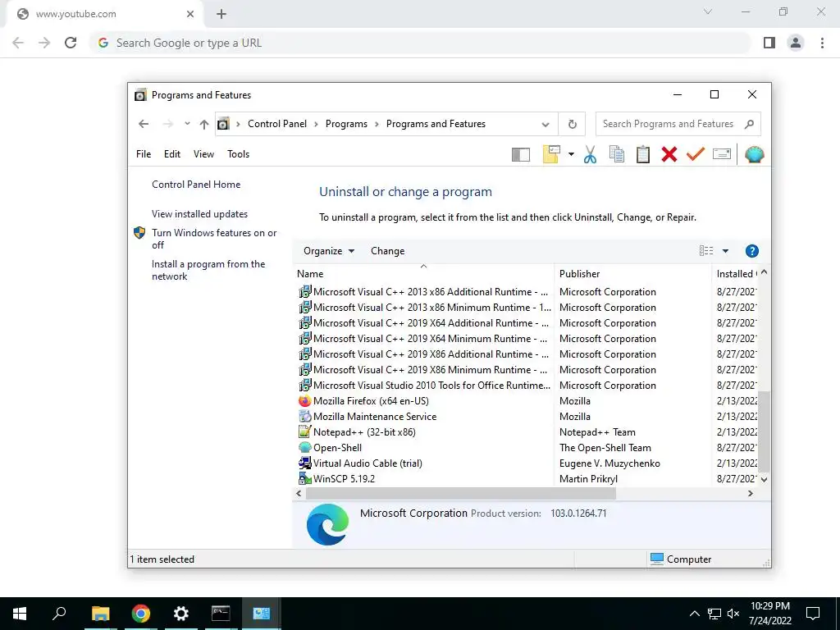Screen dimensions: 840x630
Task: Toggle the navigation pane toolbar icon
Action: click(x=521, y=155)
